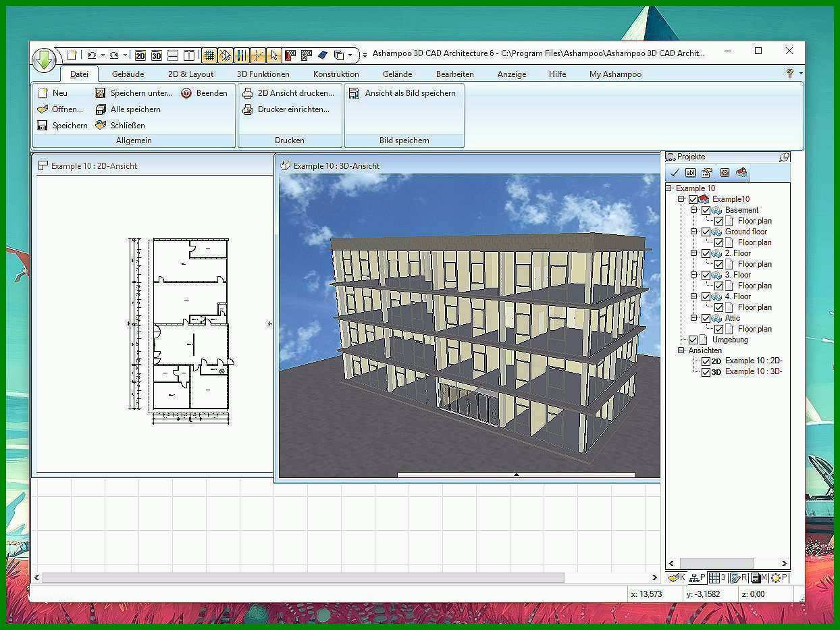Uncheck the Example10 building checkbox
Viewport: 840px width, 630px height.
[x=693, y=199]
